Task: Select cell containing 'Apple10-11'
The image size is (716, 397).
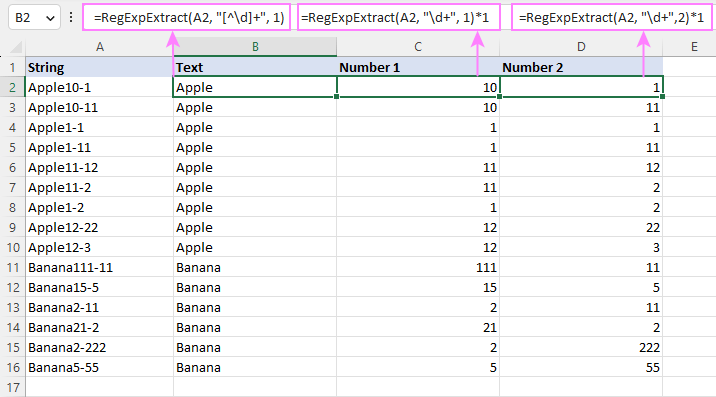Action: coord(100,107)
